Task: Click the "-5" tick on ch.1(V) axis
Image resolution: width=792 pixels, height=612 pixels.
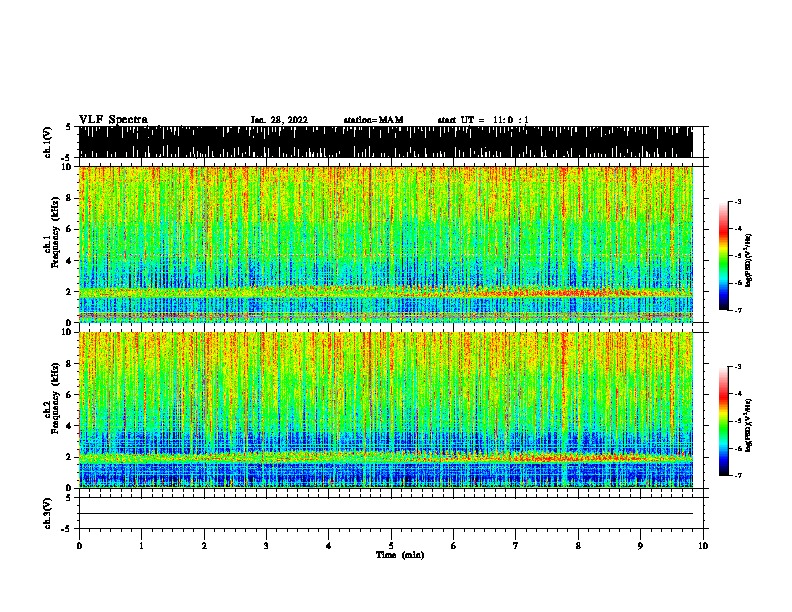Action: pyautogui.click(x=67, y=158)
